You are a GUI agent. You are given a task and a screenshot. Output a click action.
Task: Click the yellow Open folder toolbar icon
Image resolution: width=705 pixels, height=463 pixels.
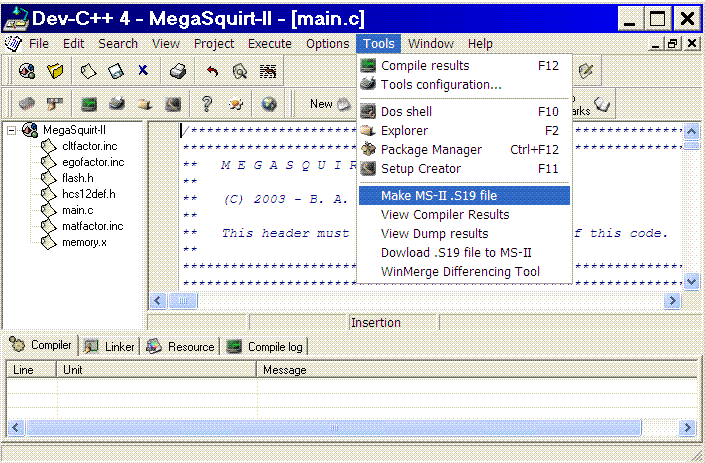point(55,71)
